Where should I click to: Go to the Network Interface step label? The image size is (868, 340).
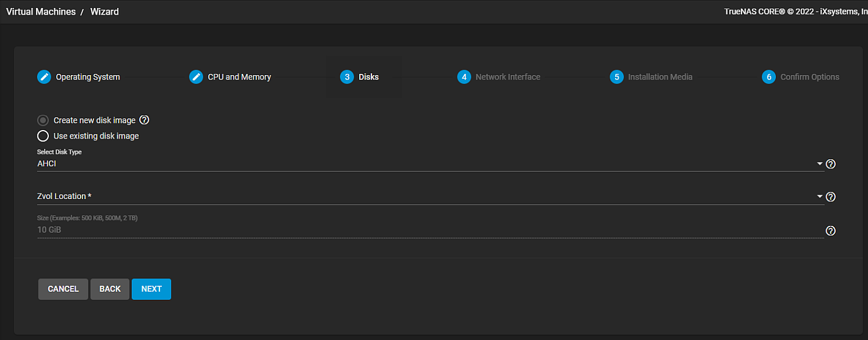508,77
